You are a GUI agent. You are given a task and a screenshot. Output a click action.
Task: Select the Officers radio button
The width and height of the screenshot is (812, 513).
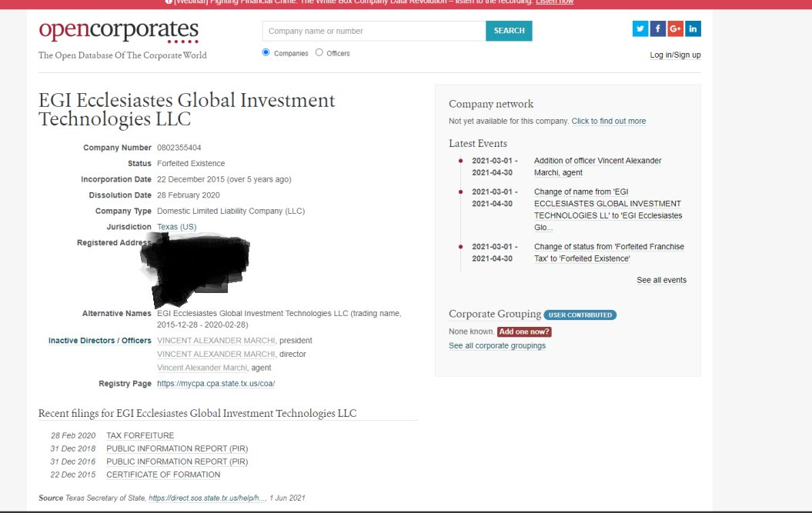pos(319,52)
